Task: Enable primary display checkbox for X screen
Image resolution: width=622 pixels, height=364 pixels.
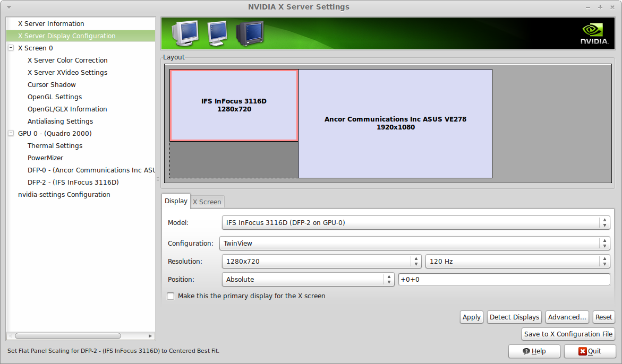Action: click(x=171, y=296)
